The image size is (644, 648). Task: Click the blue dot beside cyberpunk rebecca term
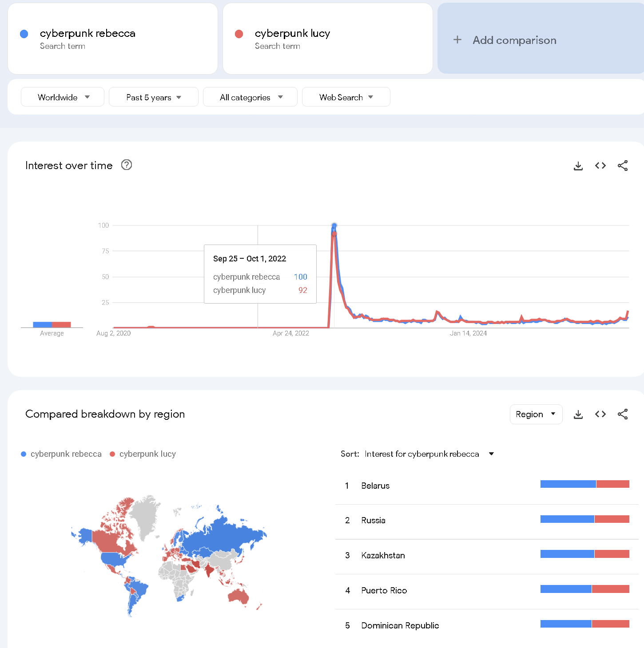pos(24,34)
